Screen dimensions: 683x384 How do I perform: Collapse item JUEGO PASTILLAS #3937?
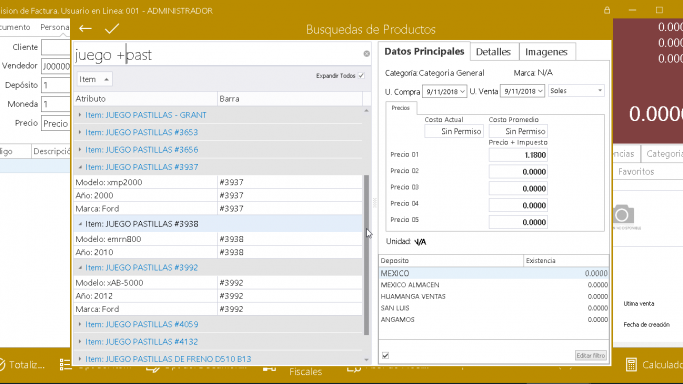[x=80, y=167]
